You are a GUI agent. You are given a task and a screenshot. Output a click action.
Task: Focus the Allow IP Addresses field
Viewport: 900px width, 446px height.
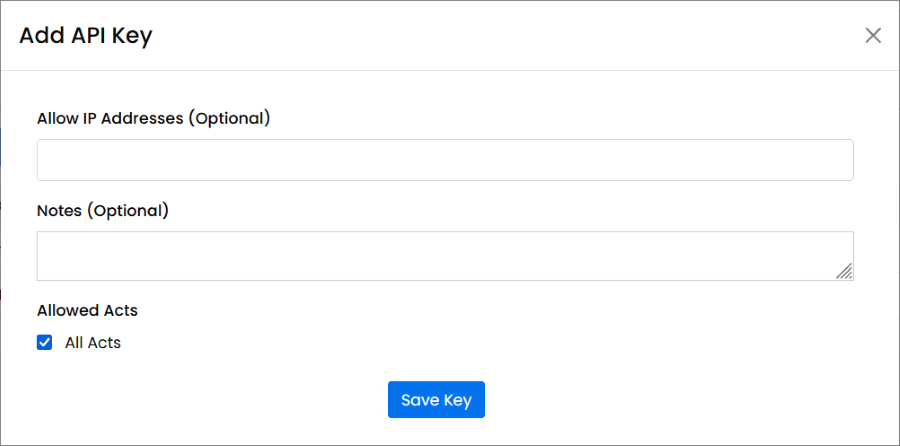445,160
